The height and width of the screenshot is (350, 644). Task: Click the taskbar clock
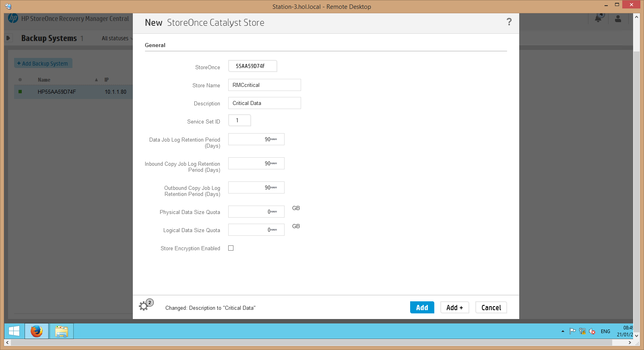[625, 331]
